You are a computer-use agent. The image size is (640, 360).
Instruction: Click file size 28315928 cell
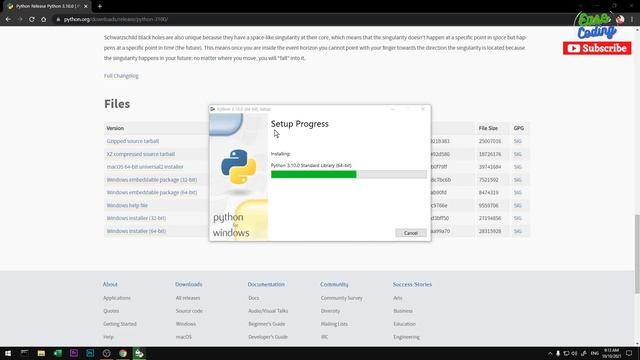(x=490, y=231)
